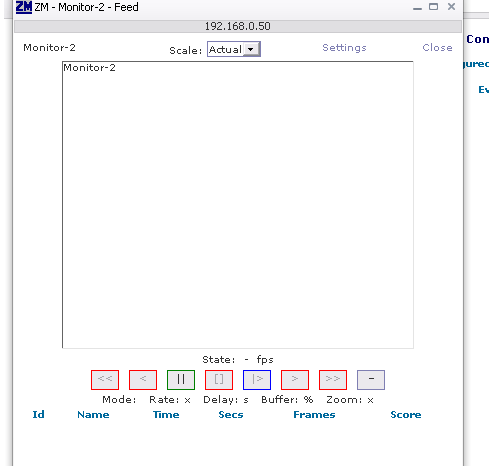Click the play |> button
The image size is (489, 466).
pos(257,380)
